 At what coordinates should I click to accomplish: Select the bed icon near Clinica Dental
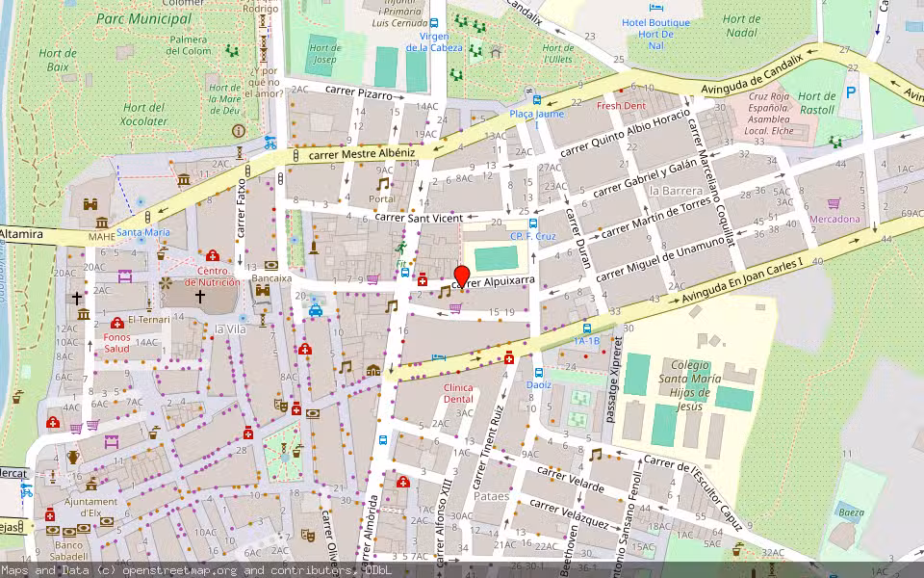pyautogui.click(x=438, y=356)
